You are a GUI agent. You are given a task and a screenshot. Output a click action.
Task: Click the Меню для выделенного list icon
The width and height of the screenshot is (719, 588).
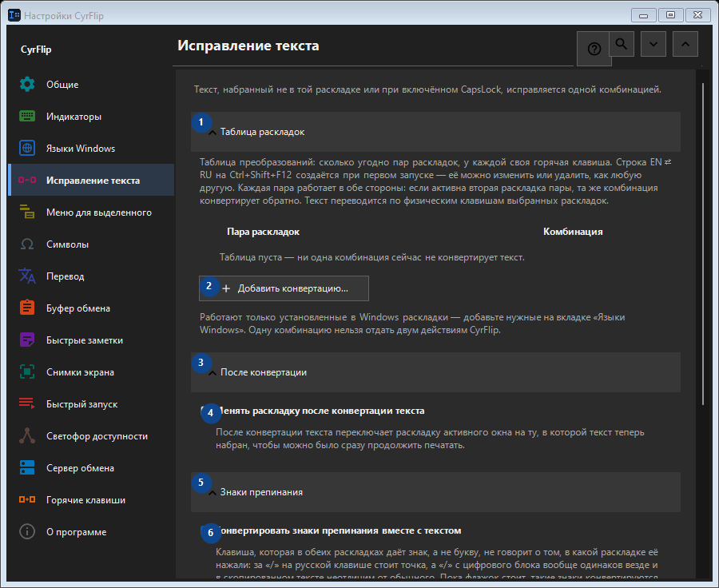tap(27, 212)
